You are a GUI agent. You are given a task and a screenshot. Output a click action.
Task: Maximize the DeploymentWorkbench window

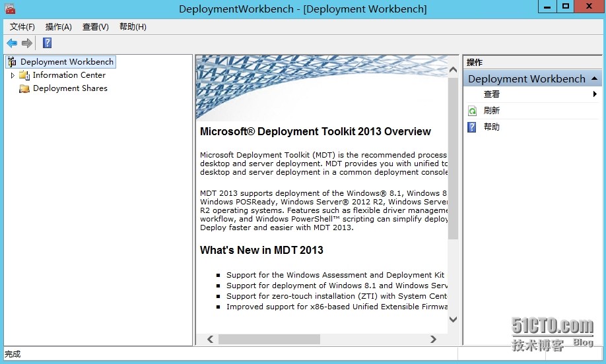566,7
